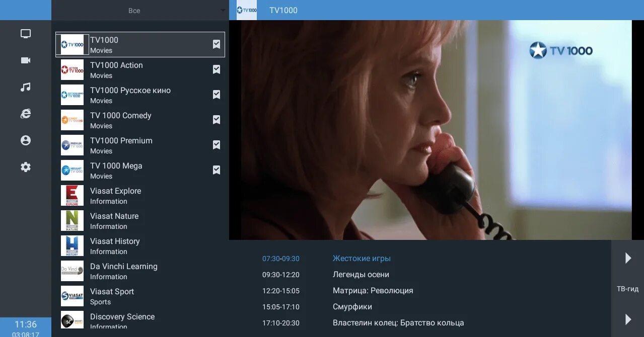Open the TV section in sidebar
Image resolution: width=644 pixels, height=337 pixels.
pos(26,34)
